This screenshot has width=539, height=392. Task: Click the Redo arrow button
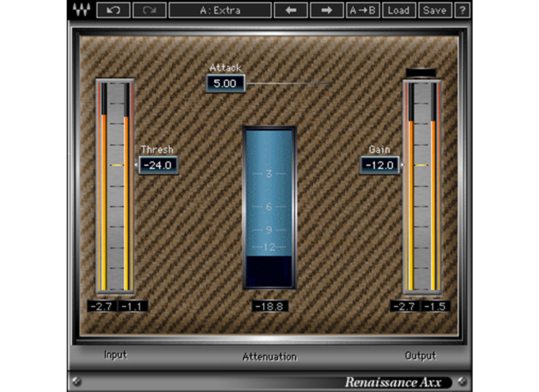point(149,10)
